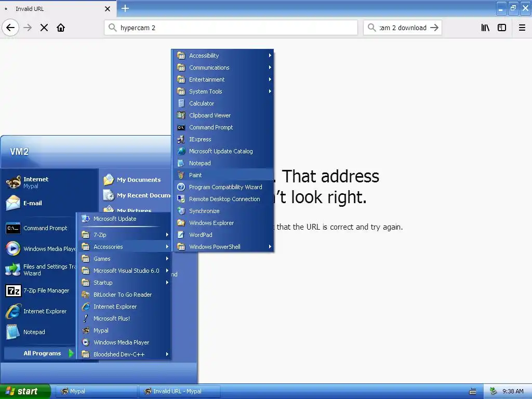This screenshot has height=399, width=532.
Task: Click the search go arrow in search box
Action: [x=434, y=28]
